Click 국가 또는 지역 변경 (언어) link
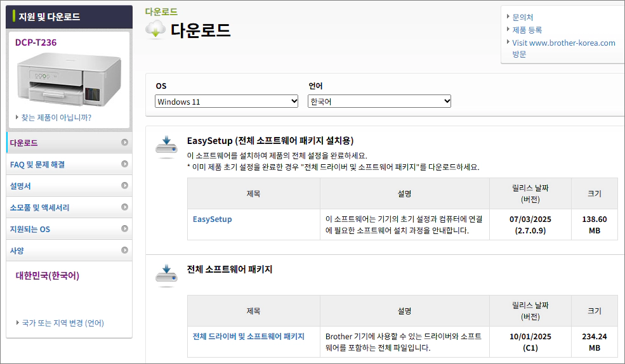 [x=63, y=323]
